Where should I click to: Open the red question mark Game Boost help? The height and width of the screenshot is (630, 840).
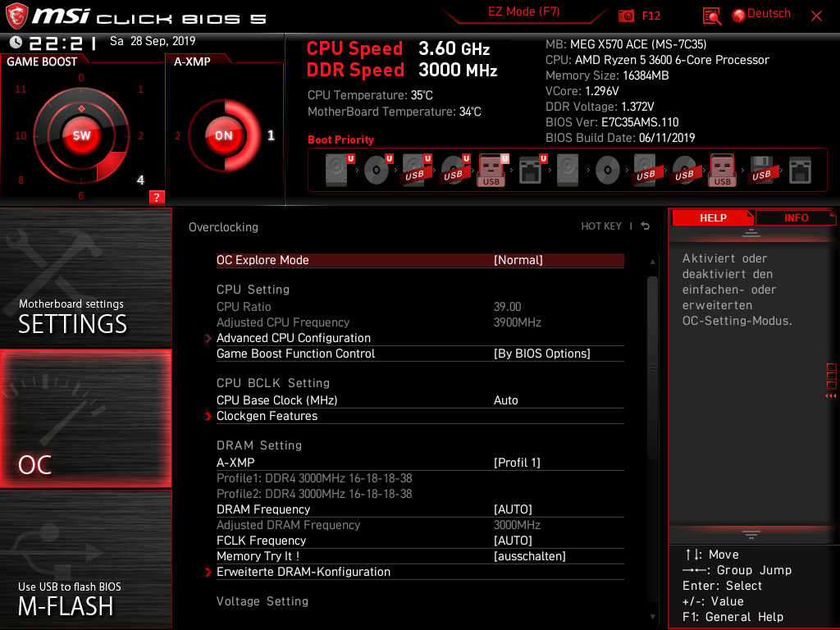[157, 197]
